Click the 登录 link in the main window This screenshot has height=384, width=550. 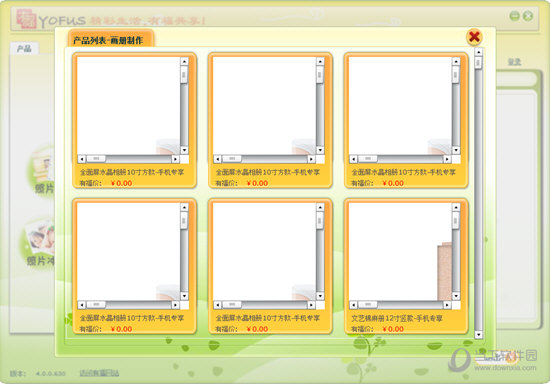(514, 62)
